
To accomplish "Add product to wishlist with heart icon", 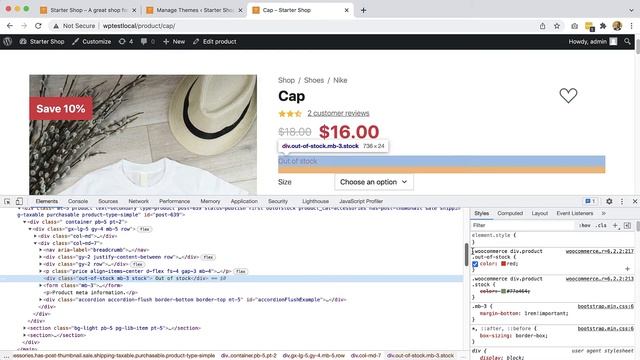I will tap(568, 96).
